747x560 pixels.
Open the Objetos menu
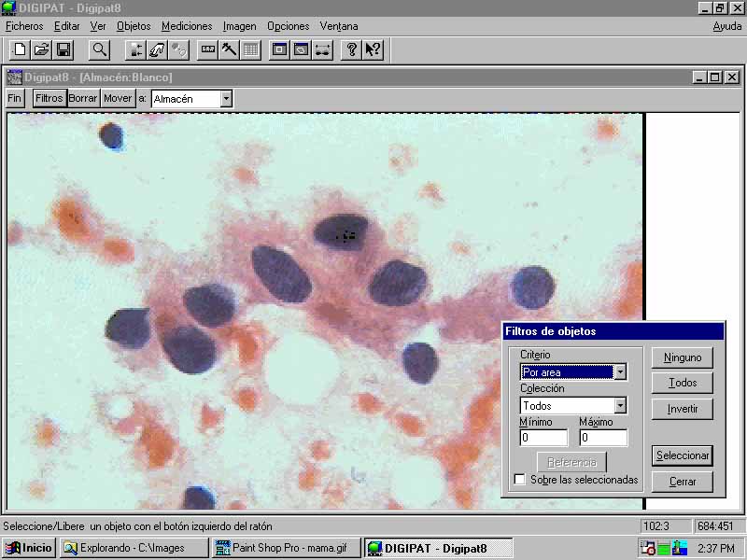point(134,26)
